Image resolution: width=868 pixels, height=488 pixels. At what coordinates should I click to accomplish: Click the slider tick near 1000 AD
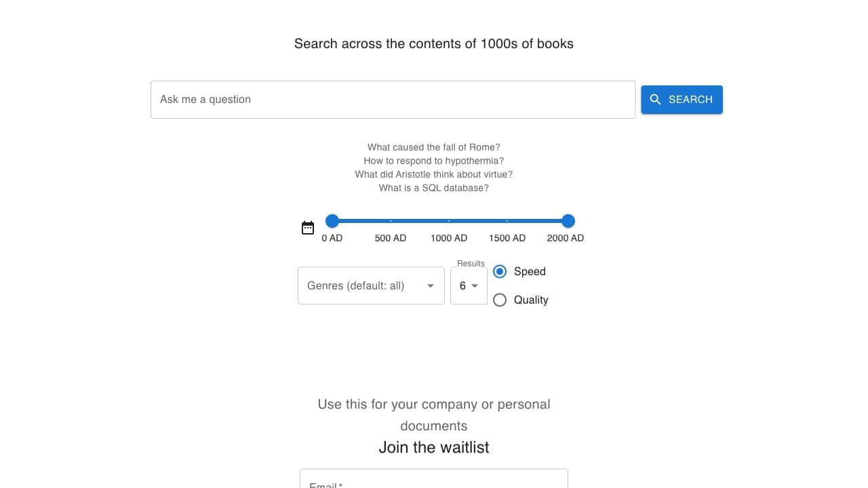(448, 221)
